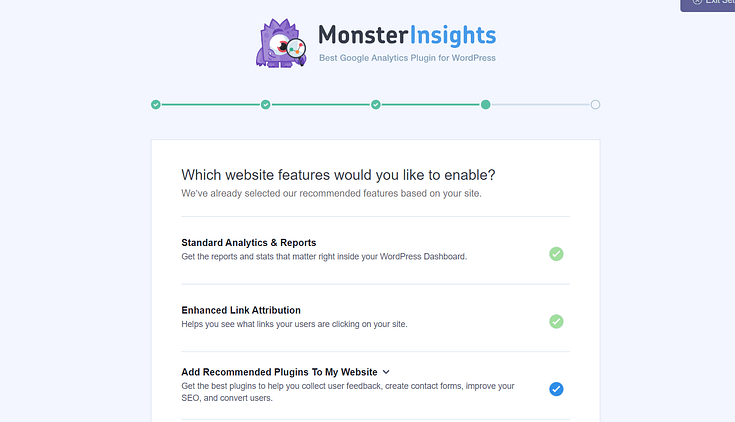735x422 pixels.
Task: Toggle the Standard Analytics & Reports checkmark
Action: [x=556, y=254]
